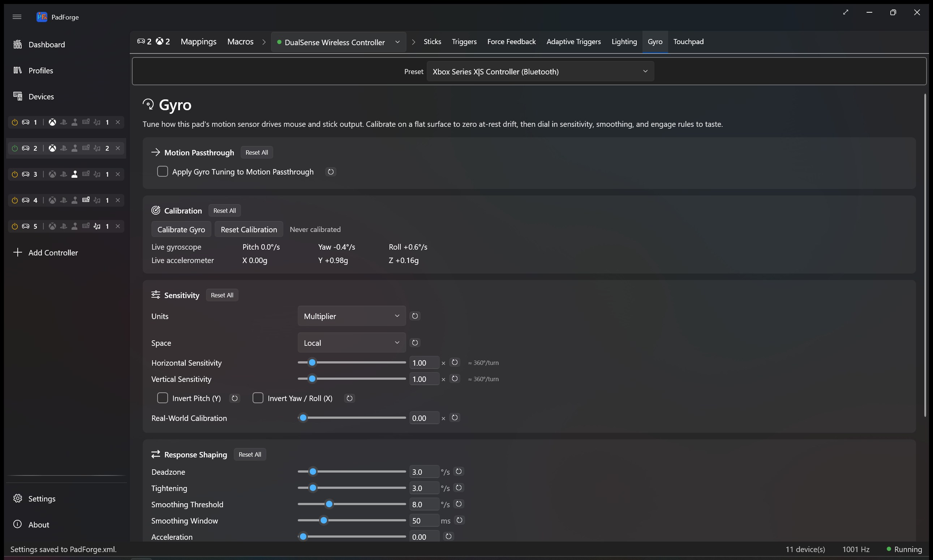Open the Preset dropdown
Screen dimensions: 933x560
coord(540,71)
